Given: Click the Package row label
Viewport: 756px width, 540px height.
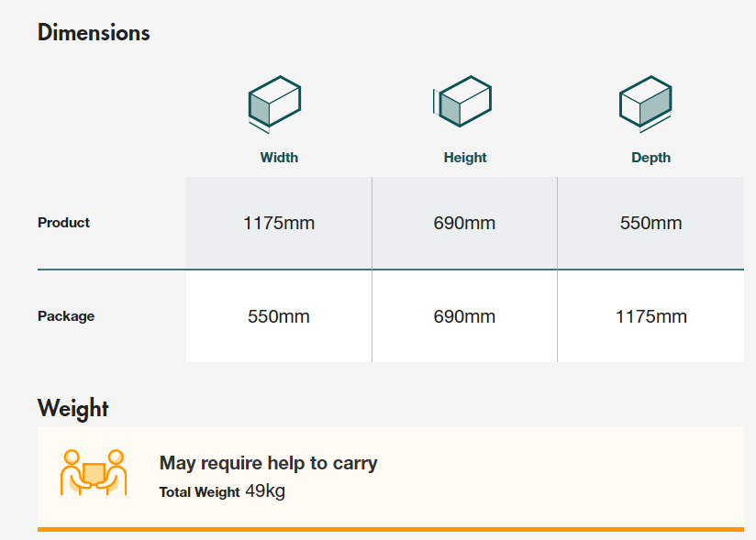Looking at the screenshot, I should click(x=66, y=316).
